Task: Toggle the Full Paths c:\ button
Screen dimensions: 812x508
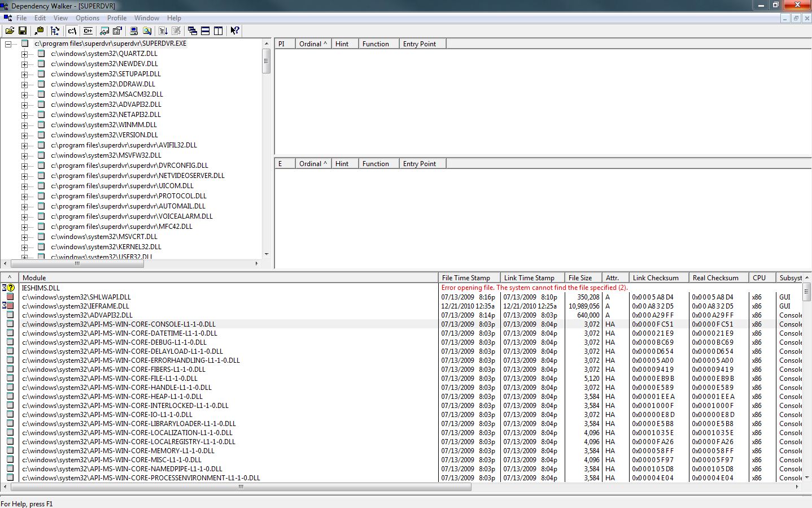Action: [72, 31]
